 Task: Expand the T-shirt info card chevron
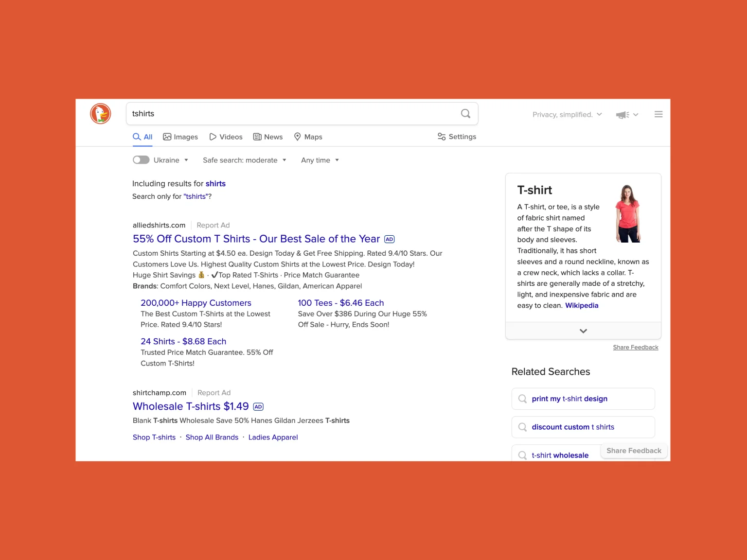pyautogui.click(x=583, y=331)
